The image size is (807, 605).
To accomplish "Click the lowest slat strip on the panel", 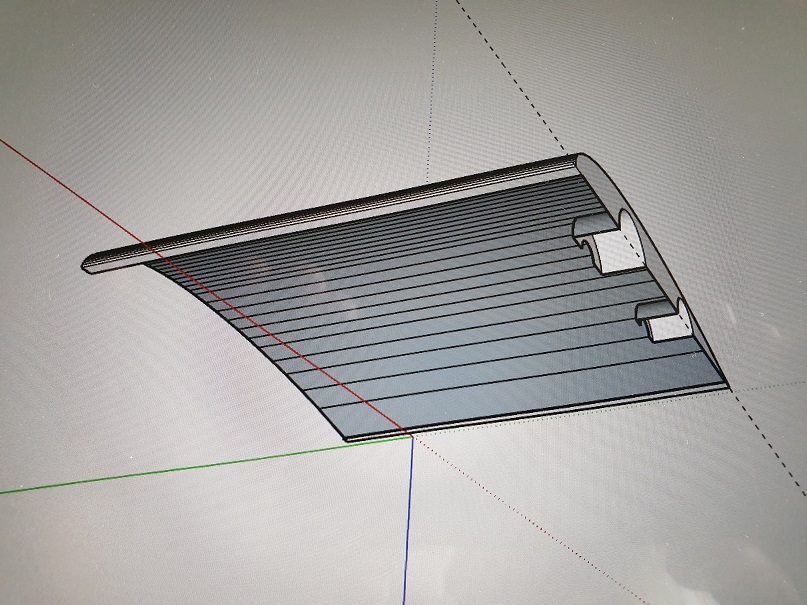I will [520, 400].
